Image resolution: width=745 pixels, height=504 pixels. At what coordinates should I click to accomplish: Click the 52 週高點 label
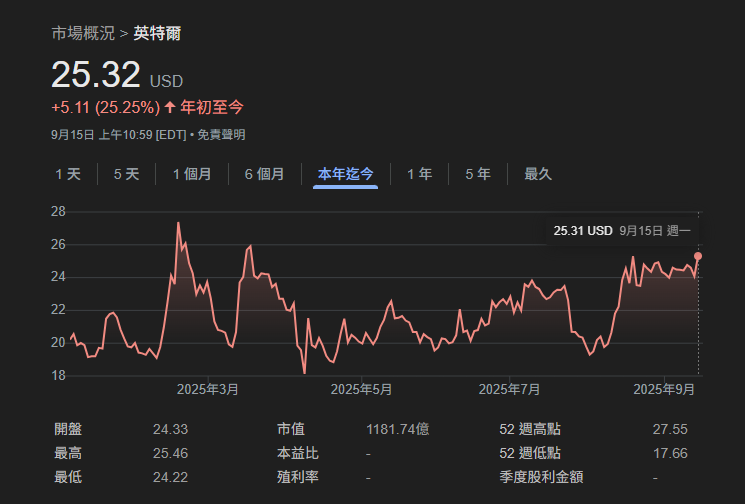[x=530, y=429]
